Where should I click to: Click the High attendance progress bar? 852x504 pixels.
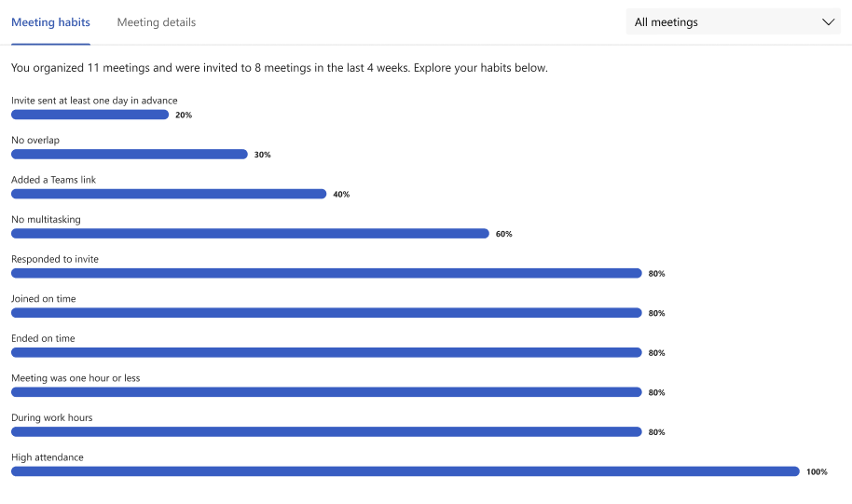coord(405,471)
